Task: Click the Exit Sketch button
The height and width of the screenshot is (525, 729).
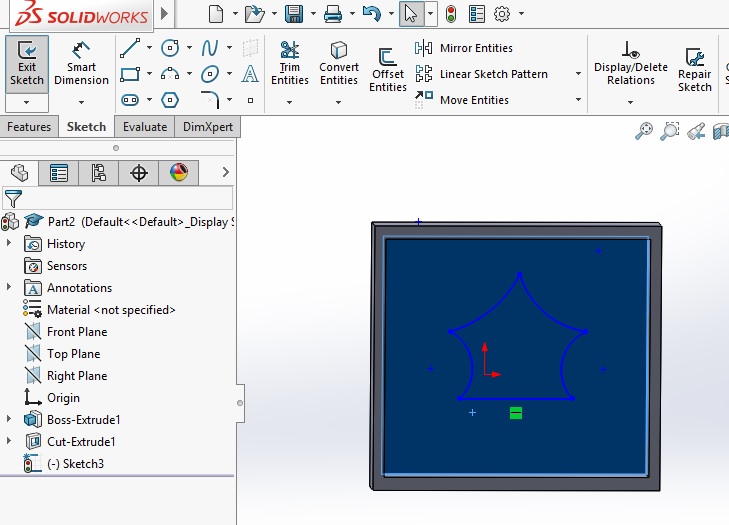Action: coord(27,64)
